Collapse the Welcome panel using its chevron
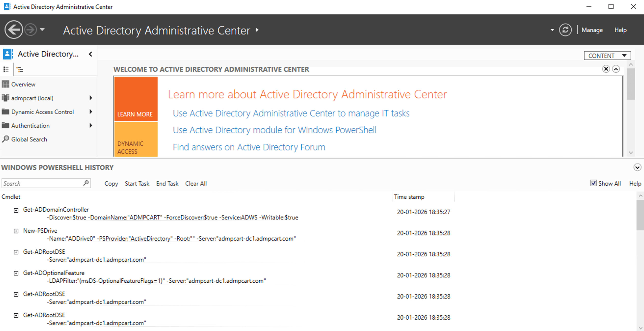This screenshot has width=644, height=331. click(x=616, y=69)
